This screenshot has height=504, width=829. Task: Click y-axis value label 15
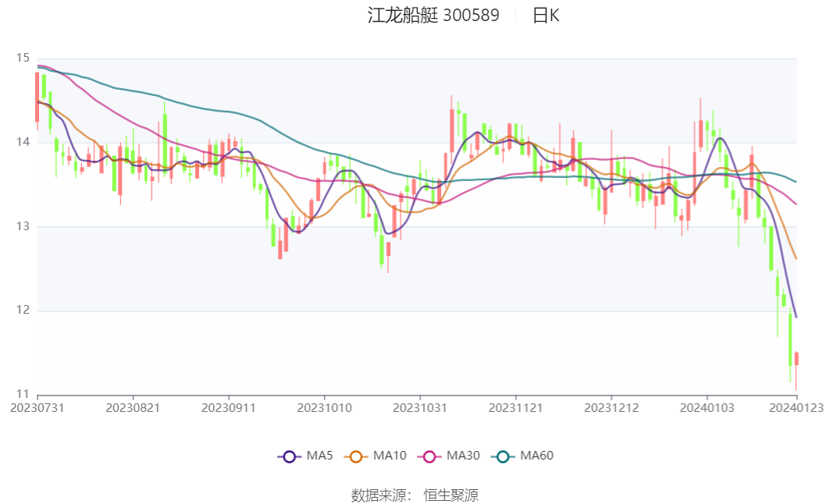click(23, 58)
